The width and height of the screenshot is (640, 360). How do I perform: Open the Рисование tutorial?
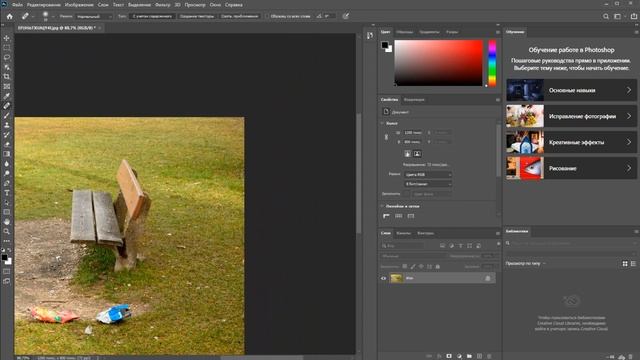pos(571,168)
